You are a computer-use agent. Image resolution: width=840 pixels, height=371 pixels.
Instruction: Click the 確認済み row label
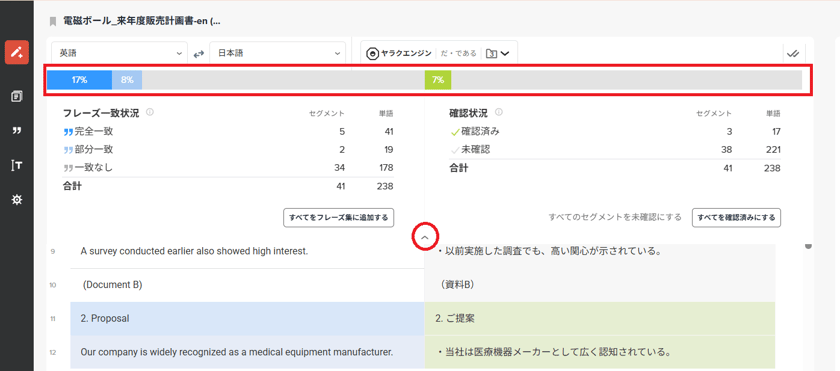(x=481, y=131)
